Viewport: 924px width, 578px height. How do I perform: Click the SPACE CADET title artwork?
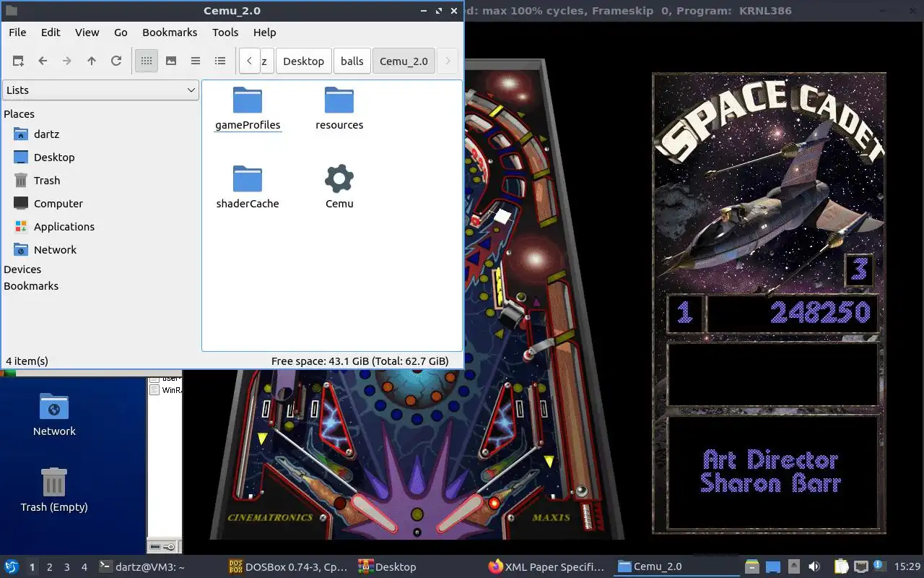tap(769, 123)
